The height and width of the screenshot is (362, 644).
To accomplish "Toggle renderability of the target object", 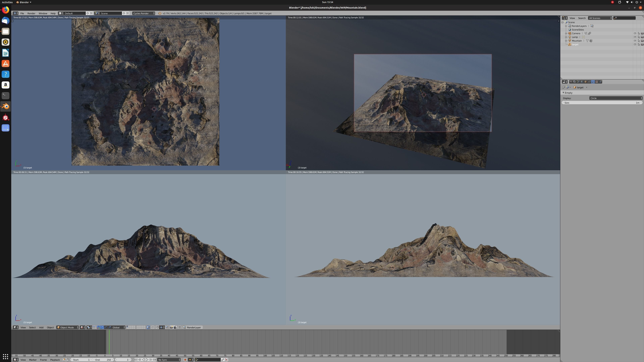I will 642,44.
